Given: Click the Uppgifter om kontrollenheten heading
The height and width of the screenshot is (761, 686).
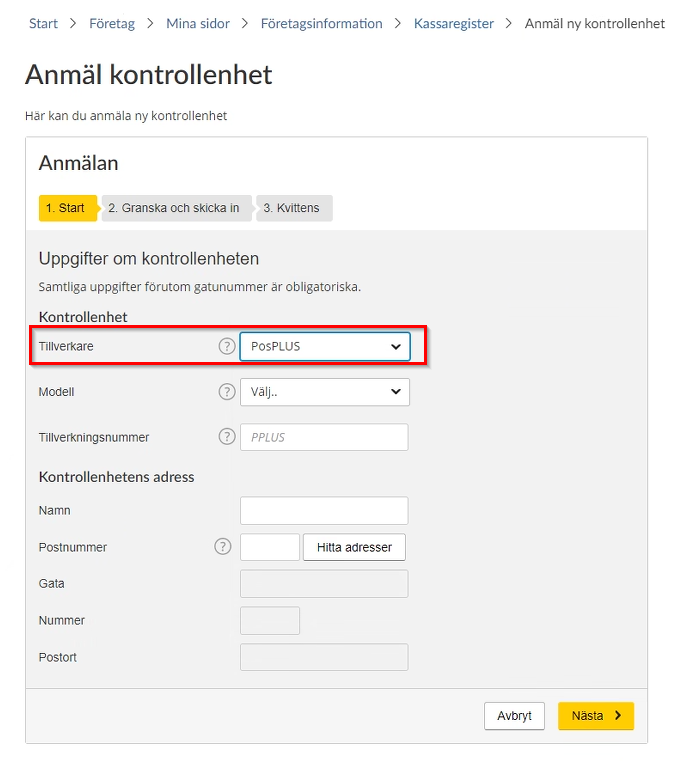Looking at the screenshot, I should tap(149, 259).
